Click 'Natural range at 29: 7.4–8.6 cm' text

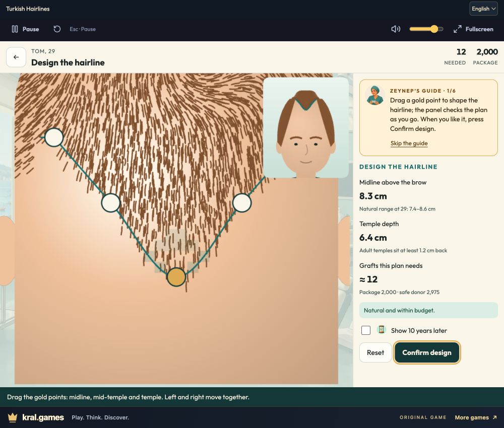point(397,208)
